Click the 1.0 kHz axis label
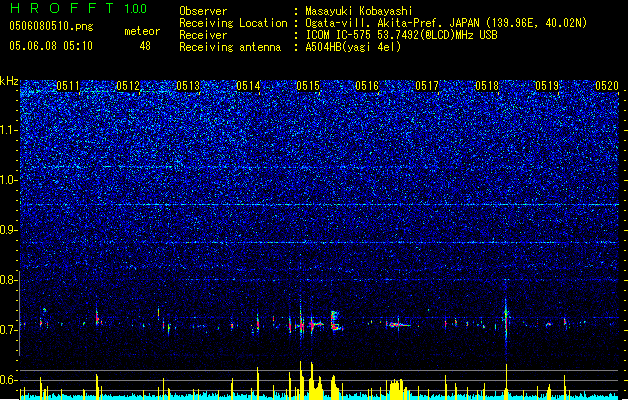 (9, 180)
